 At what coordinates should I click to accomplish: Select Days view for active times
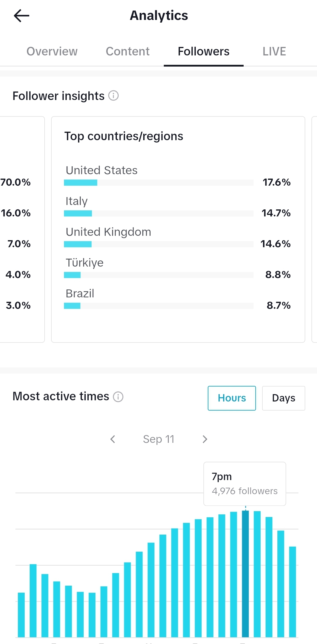point(284,398)
